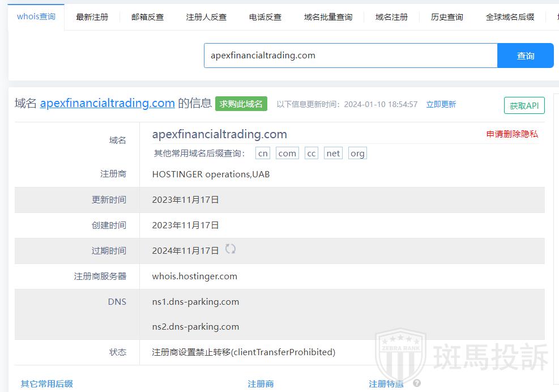Choose the org domain suffix option
559x392 pixels.
pos(357,154)
